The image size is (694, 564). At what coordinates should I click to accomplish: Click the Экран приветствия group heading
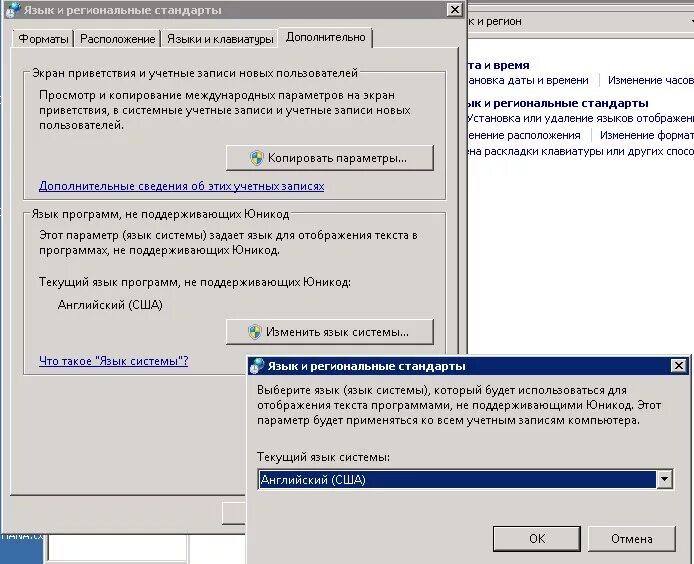point(195,73)
